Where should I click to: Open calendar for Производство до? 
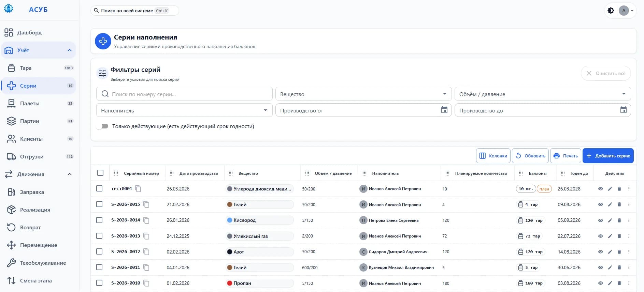click(623, 110)
